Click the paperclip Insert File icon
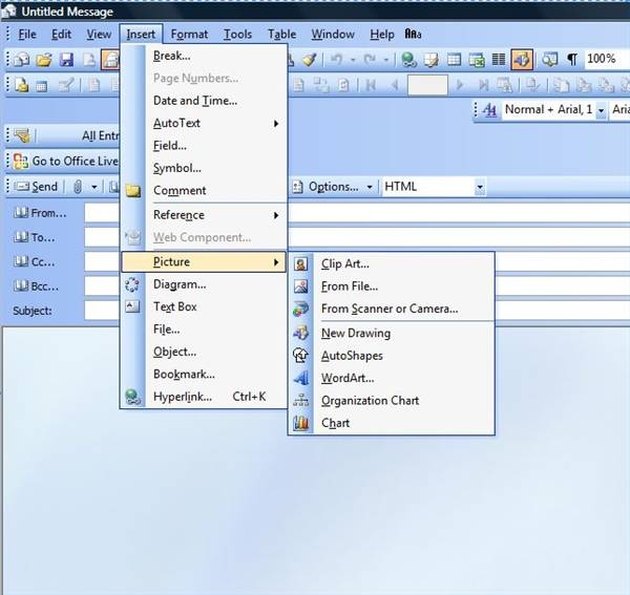Screen dimensions: 630x595 (78, 187)
